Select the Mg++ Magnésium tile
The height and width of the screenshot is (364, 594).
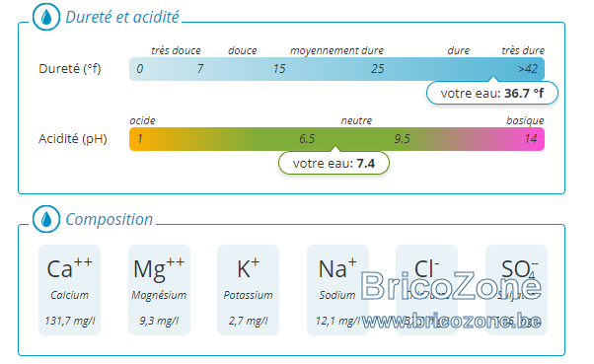coord(159,290)
